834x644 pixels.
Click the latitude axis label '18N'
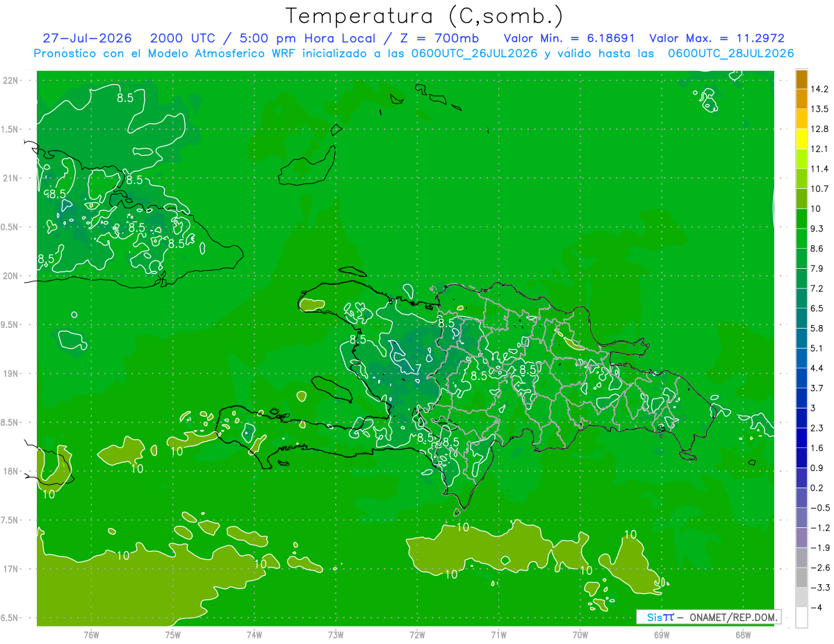10,472
